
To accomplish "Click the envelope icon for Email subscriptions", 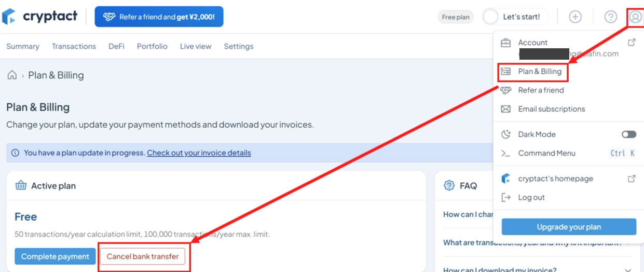I will click(x=506, y=109).
